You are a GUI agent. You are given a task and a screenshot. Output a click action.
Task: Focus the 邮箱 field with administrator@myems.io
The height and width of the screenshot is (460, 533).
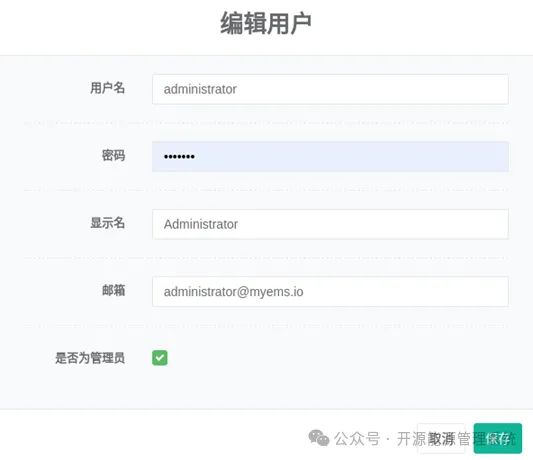(330, 291)
